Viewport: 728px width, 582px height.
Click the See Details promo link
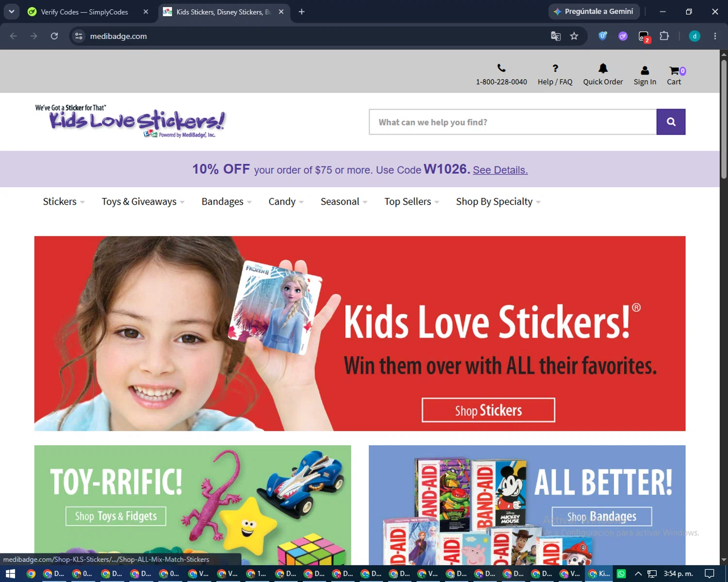click(x=500, y=170)
